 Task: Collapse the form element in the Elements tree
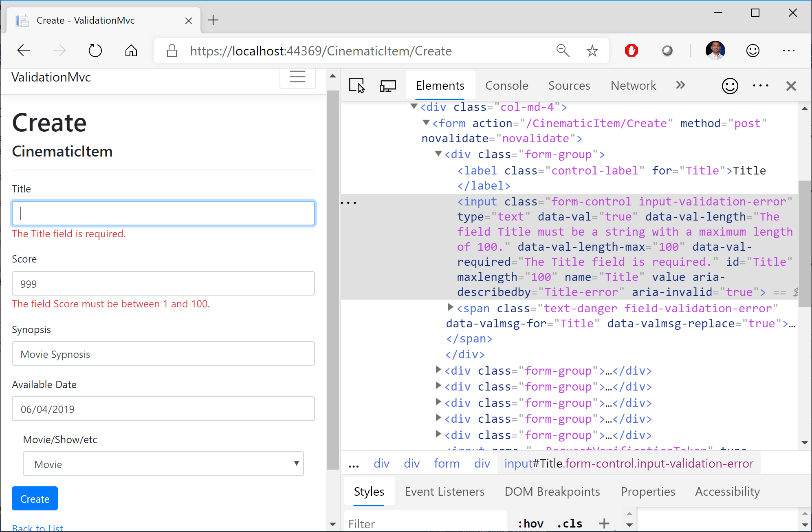(x=425, y=123)
